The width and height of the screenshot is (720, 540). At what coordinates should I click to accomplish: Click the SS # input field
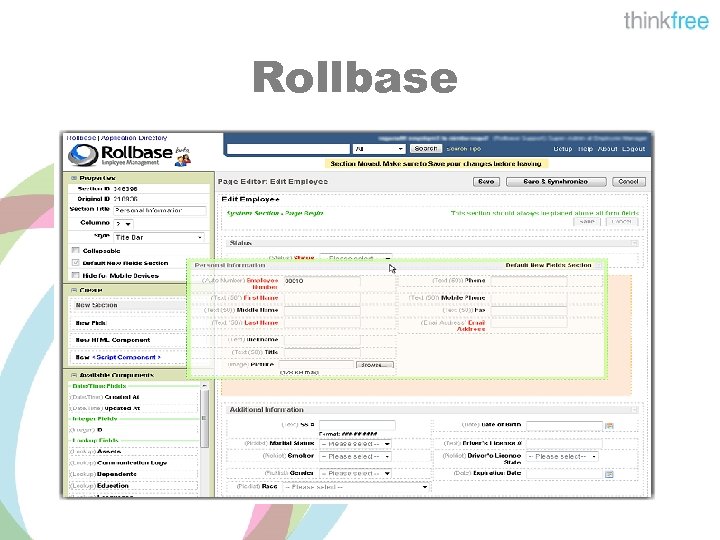tap(357, 425)
